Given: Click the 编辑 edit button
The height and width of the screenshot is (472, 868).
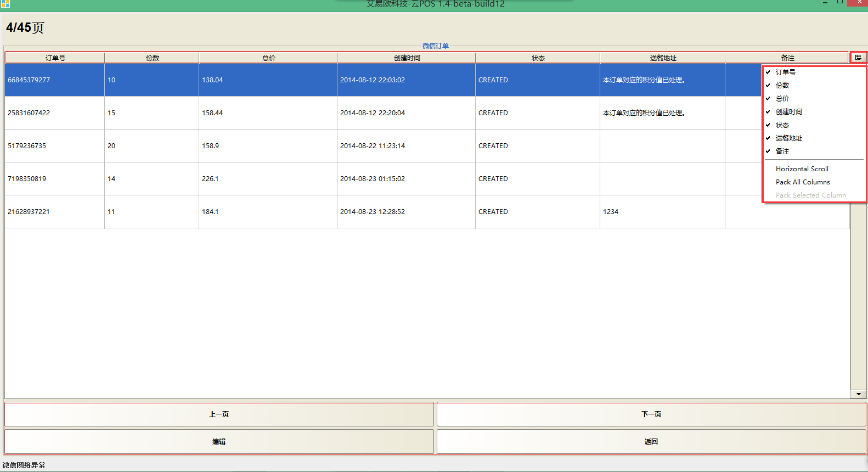Looking at the screenshot, I should [219, 442].
